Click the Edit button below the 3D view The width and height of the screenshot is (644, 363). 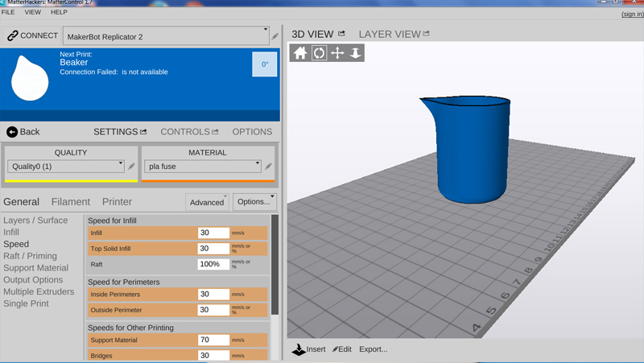(341, 349)
